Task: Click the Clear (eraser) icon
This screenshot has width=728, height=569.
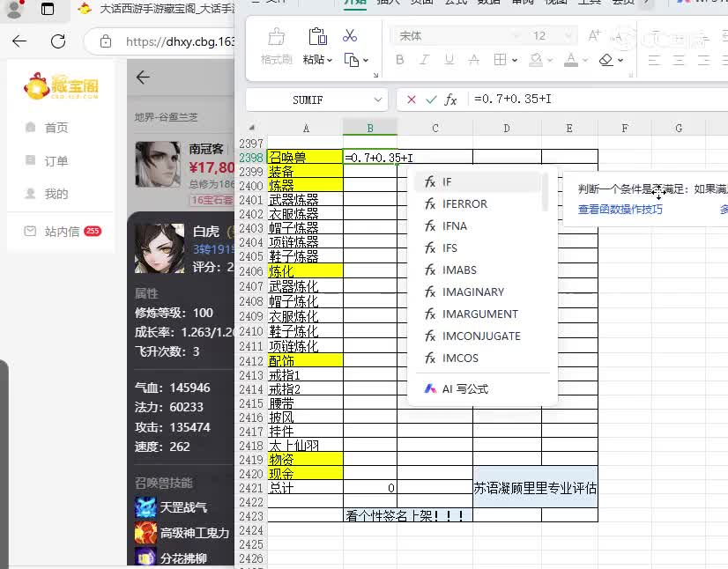Action: (605, 59)
